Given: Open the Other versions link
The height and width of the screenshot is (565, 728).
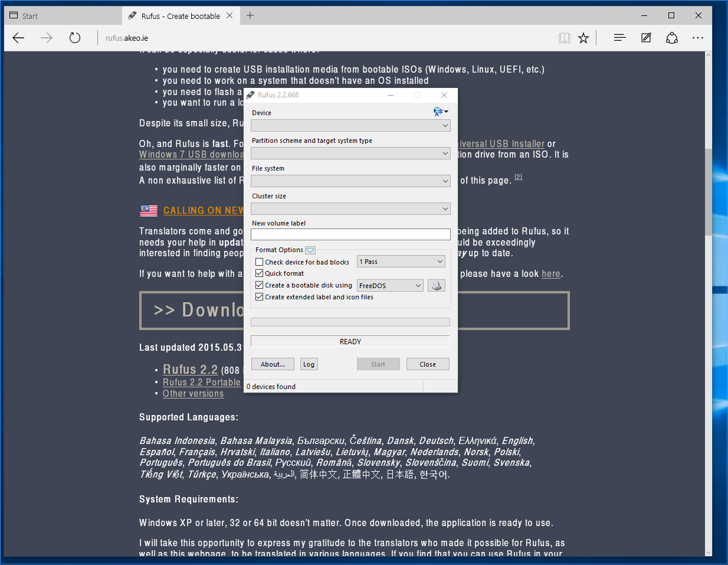Looking at the screenshot, I should point(193,394).
